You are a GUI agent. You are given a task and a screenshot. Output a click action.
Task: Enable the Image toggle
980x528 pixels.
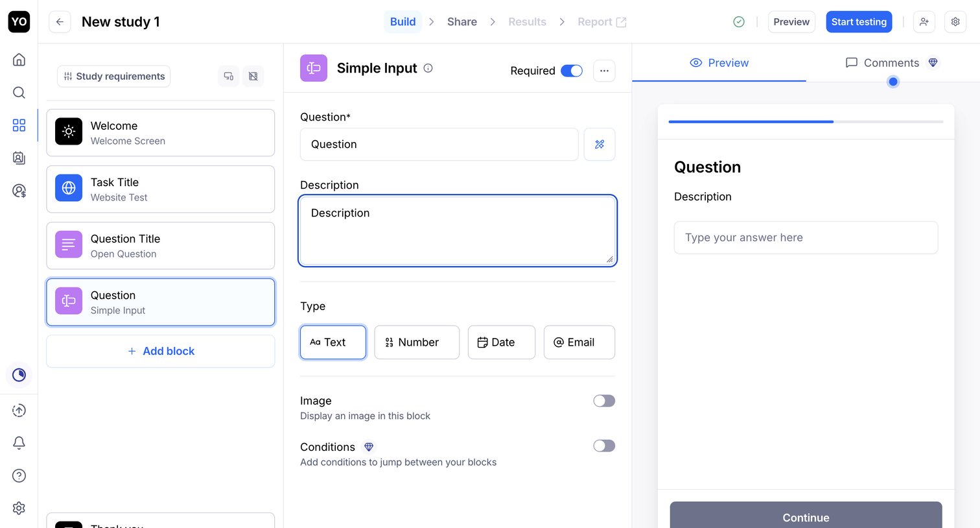(604, 401)
